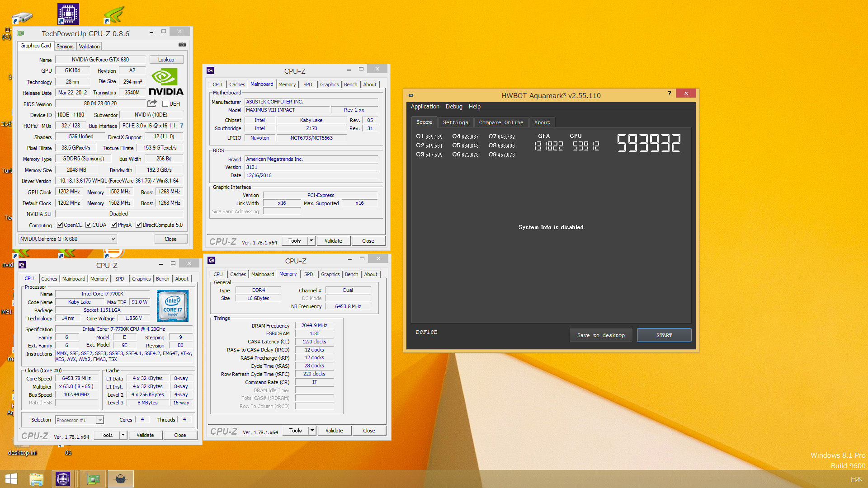Open File Explorer from the taskbar

pyautogui.click(x=36, y=479)
